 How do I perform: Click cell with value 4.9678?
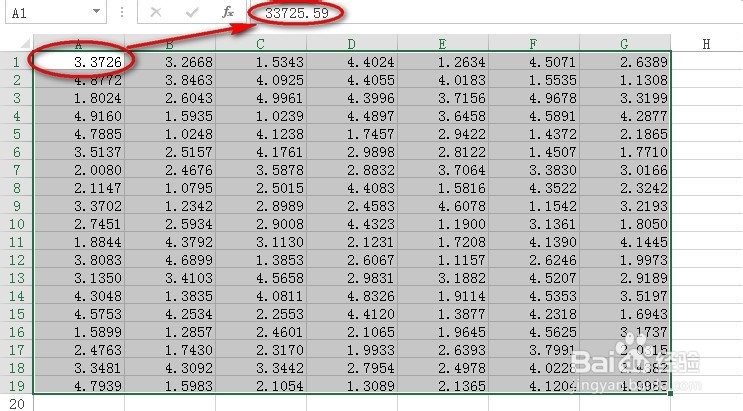(x=534, y=98)
